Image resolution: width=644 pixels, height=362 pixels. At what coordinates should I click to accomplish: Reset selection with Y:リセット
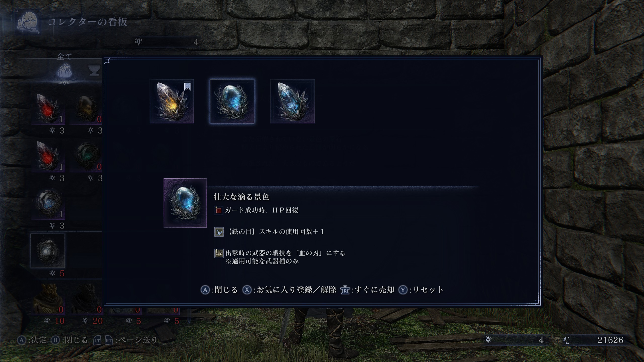421,290
